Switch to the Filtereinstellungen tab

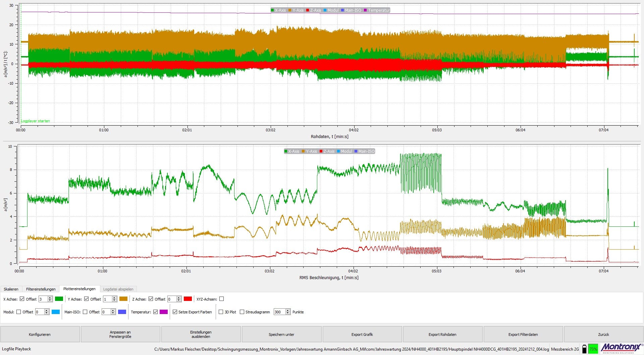(41, 289)
